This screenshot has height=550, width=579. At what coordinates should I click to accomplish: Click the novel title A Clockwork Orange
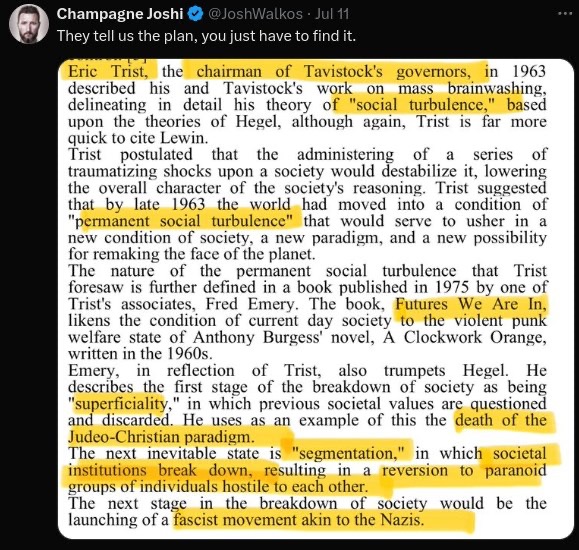pyautogui.click(x=465, y=337)
